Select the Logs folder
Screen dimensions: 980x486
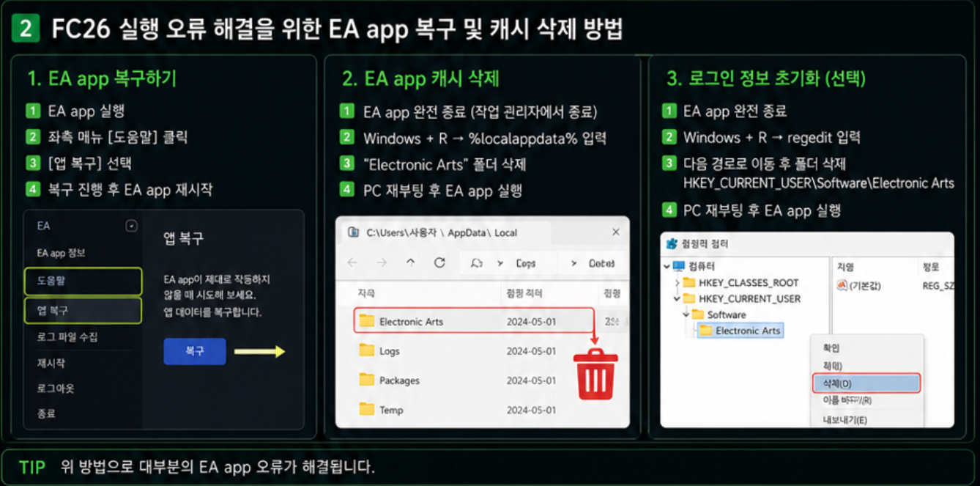click(x=379, y=351)
